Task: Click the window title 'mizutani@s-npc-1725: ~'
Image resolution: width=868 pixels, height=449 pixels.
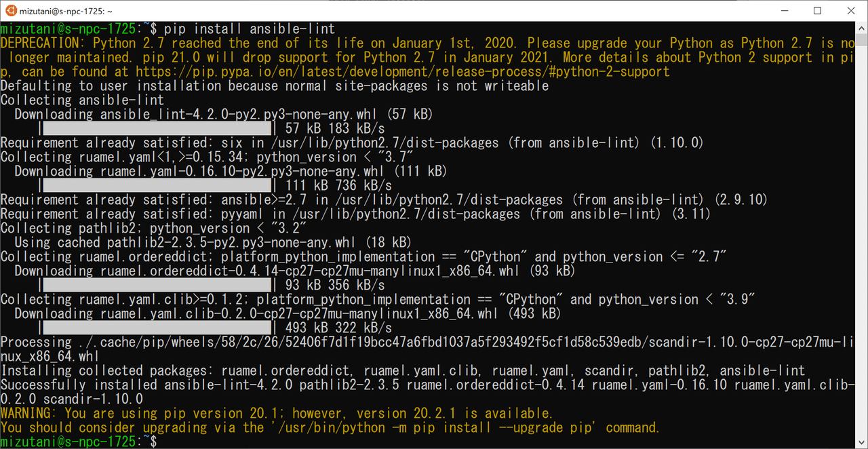Action: click(x=67, y=12)
